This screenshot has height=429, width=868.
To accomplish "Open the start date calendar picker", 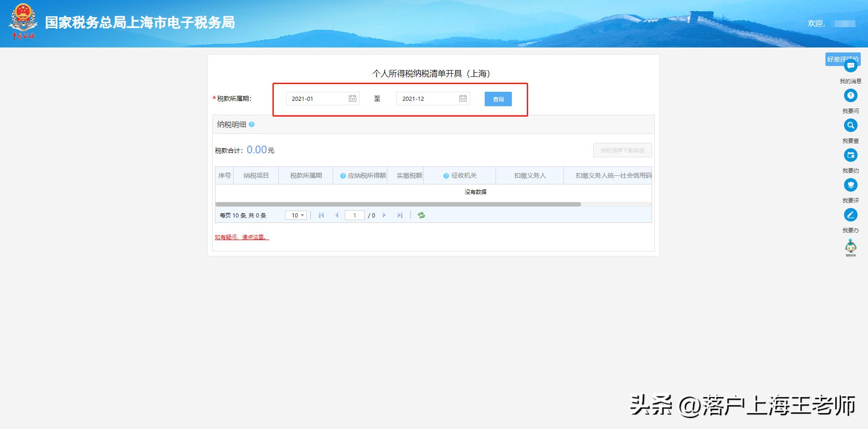I will coord(352,98).
